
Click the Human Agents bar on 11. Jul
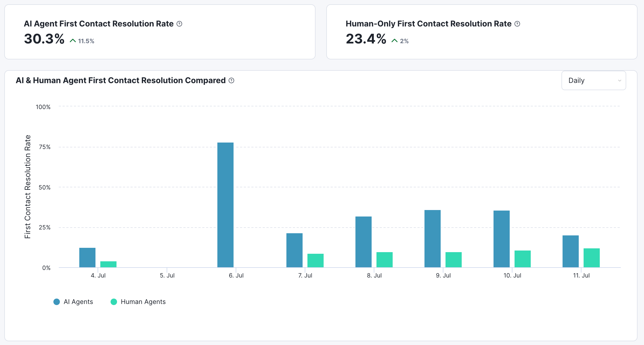(x=591, y=258)
